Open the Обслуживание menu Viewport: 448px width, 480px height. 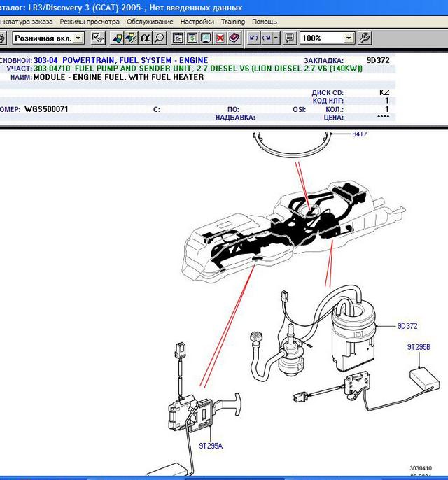point(150,22)
